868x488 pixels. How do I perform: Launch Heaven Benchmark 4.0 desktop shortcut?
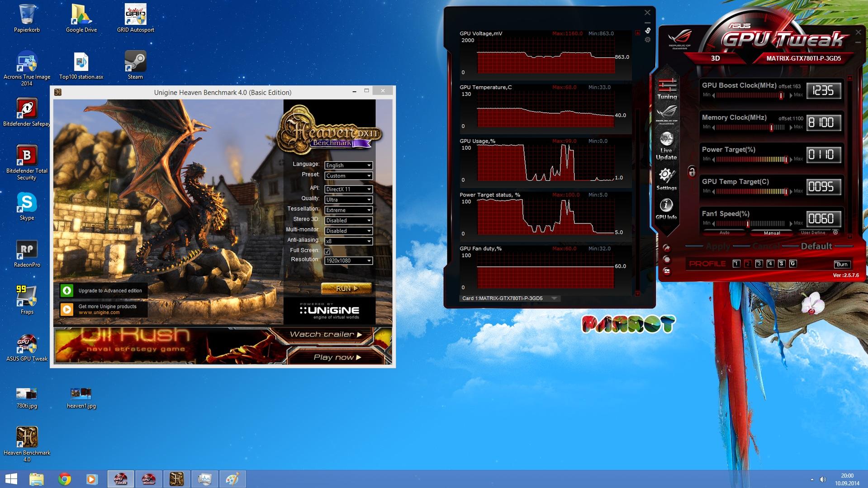[27, 444]
